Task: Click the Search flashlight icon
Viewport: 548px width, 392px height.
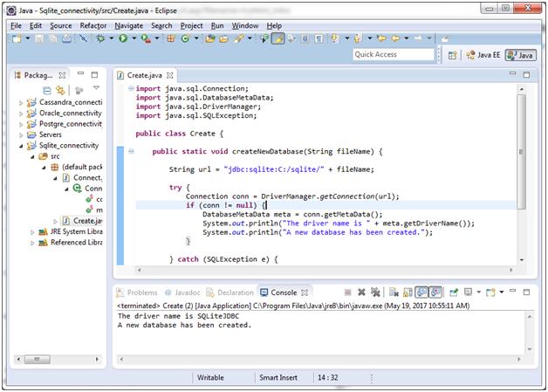Action: [239, 38]
